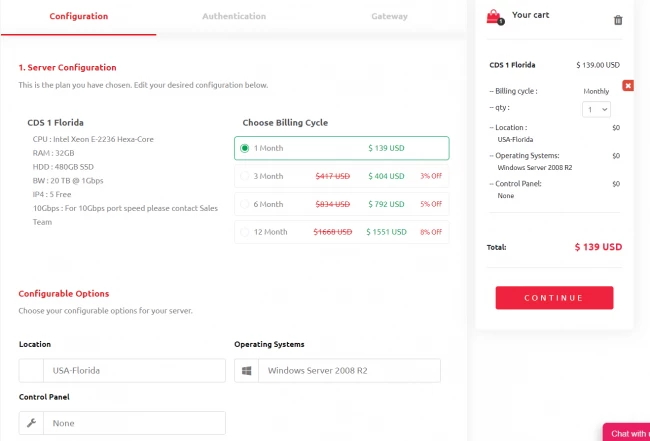Click the wrench icon beside Control Panel
Screen dimensions: 650x441
coord(31,423)
